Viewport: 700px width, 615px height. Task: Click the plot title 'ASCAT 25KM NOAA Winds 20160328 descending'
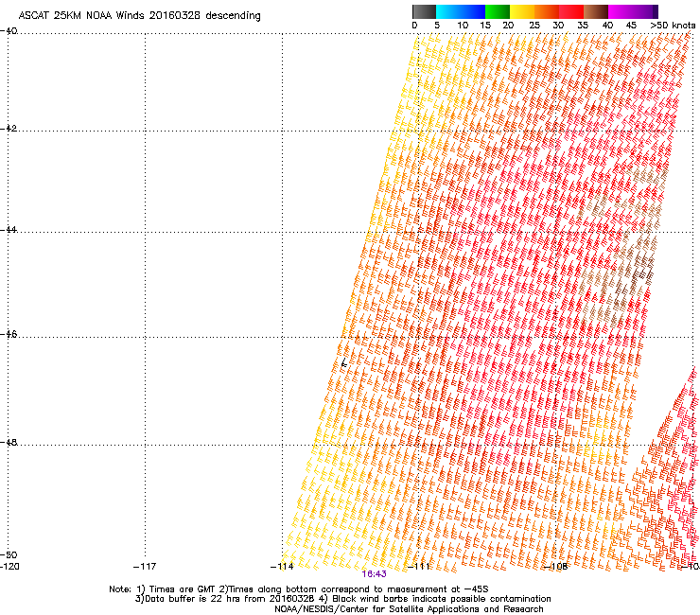click(140, 15)
